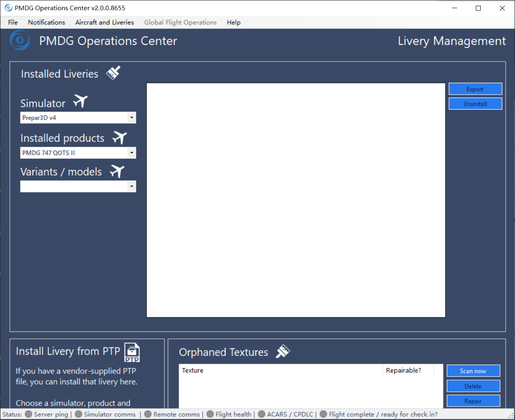Minimize the PMDG Operations Center window
Image resolution: width=515 pixels, height=420 pixels.
[455, 8]
